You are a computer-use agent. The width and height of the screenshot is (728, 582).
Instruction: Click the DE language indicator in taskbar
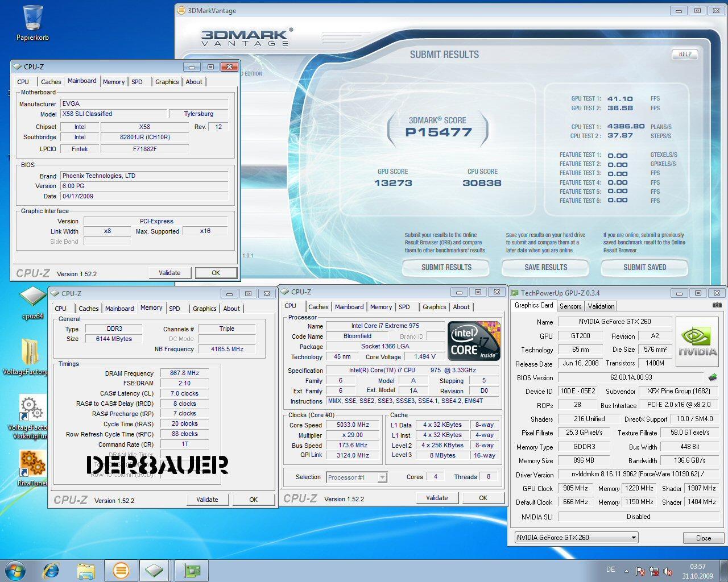610,569
